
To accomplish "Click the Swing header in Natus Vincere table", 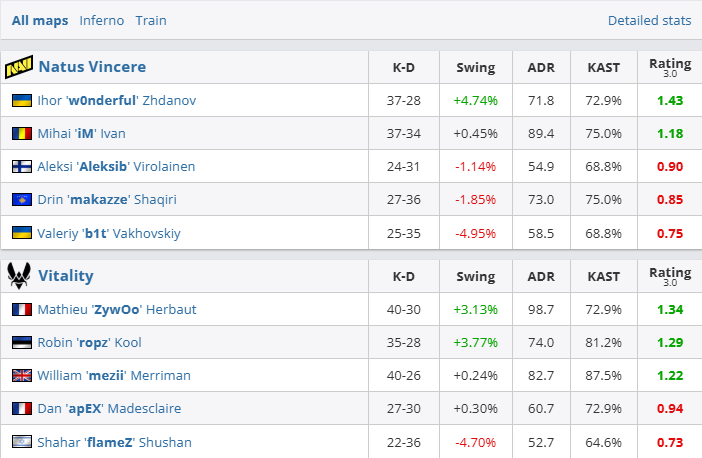I will [475, 68].
